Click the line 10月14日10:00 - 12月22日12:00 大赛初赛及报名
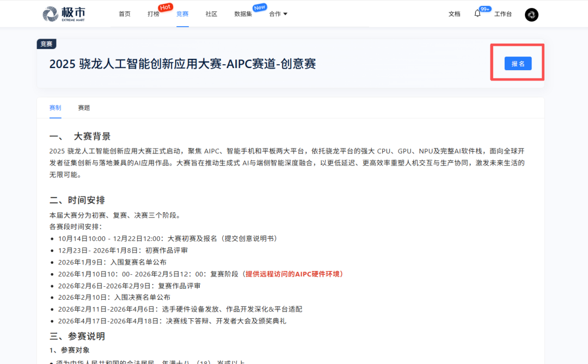The height and width of the screenshot is (364, 588). tap(167, 238)
